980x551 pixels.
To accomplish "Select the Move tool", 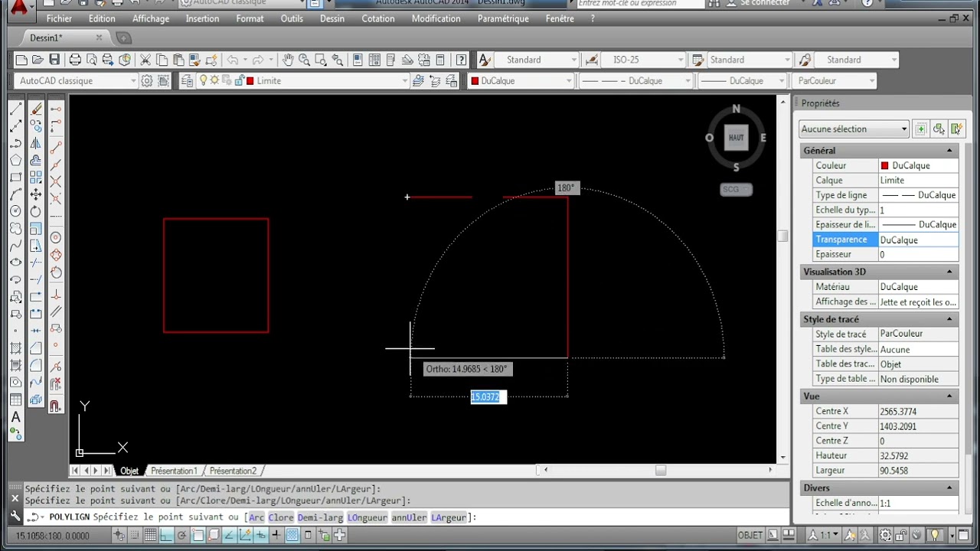I will (36, 194).
